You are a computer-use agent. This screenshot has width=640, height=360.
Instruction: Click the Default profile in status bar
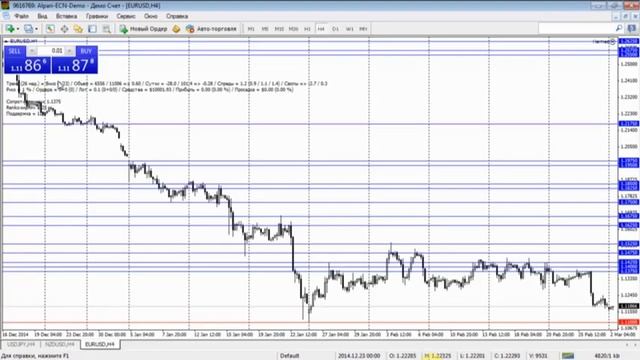(x=289, y=356)
